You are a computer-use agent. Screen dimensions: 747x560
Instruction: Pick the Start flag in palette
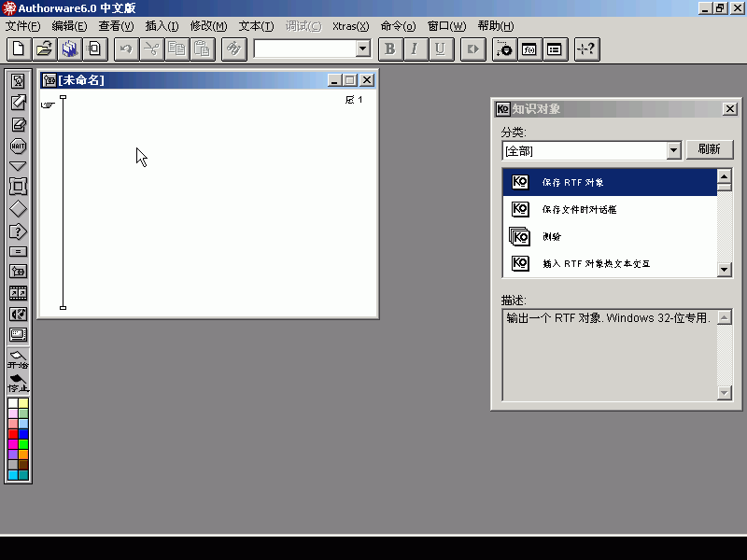tap(18, 360)
